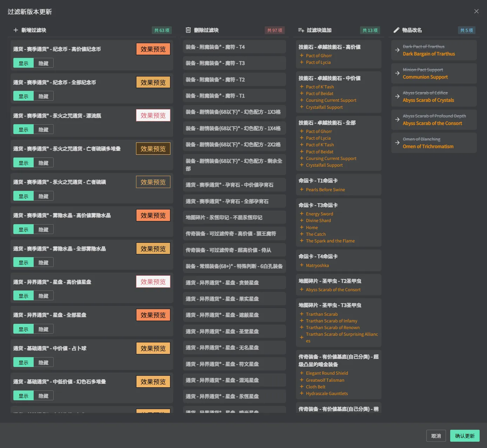Select deleted block 装备 - 附魔装备 - 魔符 - T4

click(235, 47)
